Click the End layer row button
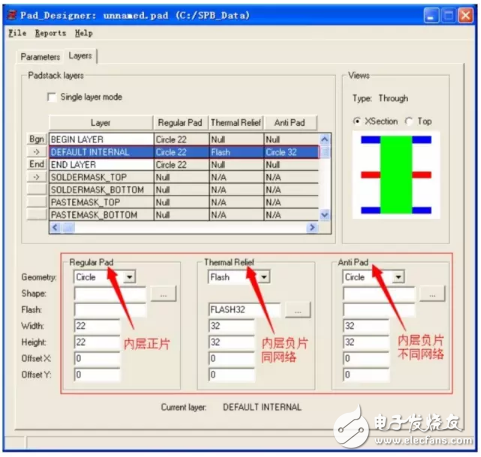This screenshot has width=481, height=457. click(x=36, y=164)
